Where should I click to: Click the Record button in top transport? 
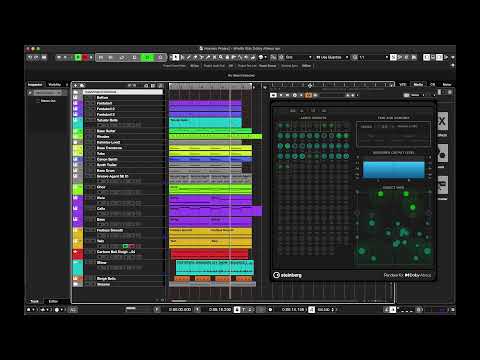(x=160, y=57)
